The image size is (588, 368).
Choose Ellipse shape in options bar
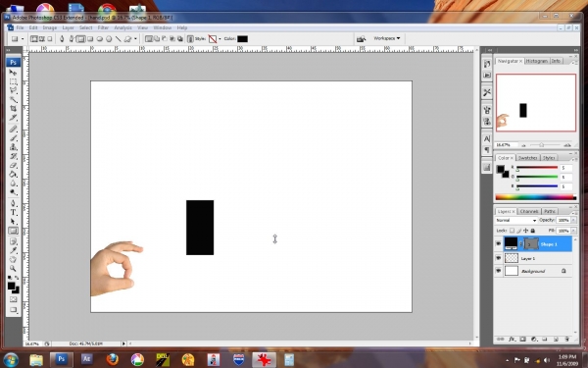pyautogui.click(x=99, y=38)
